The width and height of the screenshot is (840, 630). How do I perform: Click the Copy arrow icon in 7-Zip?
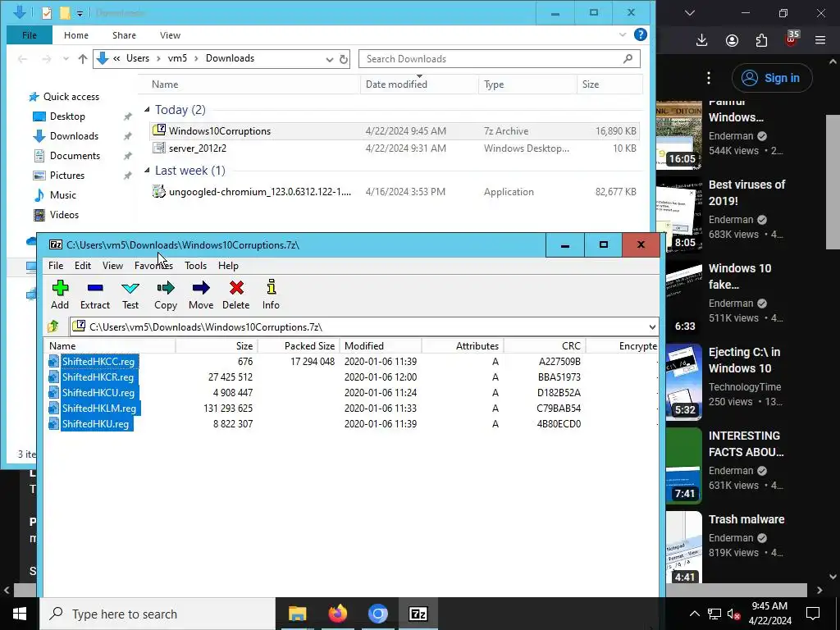[166, 288]
